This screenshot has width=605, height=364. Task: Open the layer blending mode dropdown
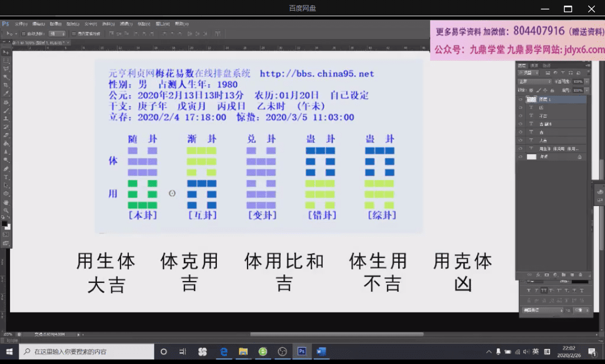534,82
